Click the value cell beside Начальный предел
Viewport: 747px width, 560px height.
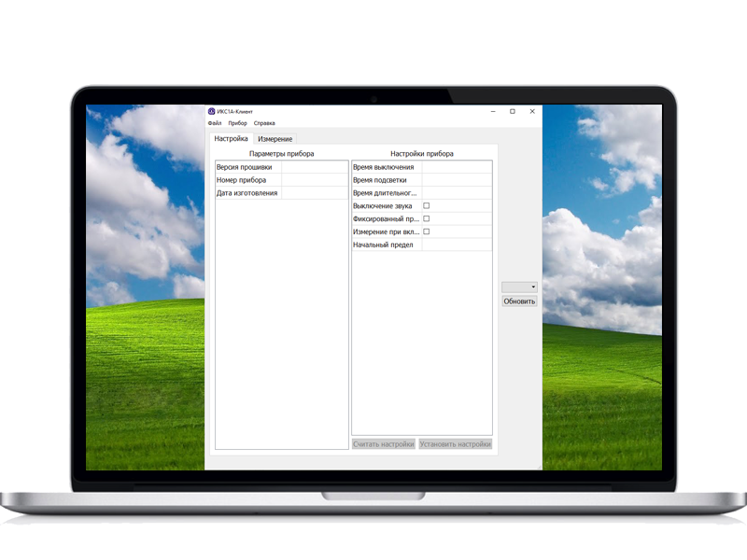(x=457, y=245)
